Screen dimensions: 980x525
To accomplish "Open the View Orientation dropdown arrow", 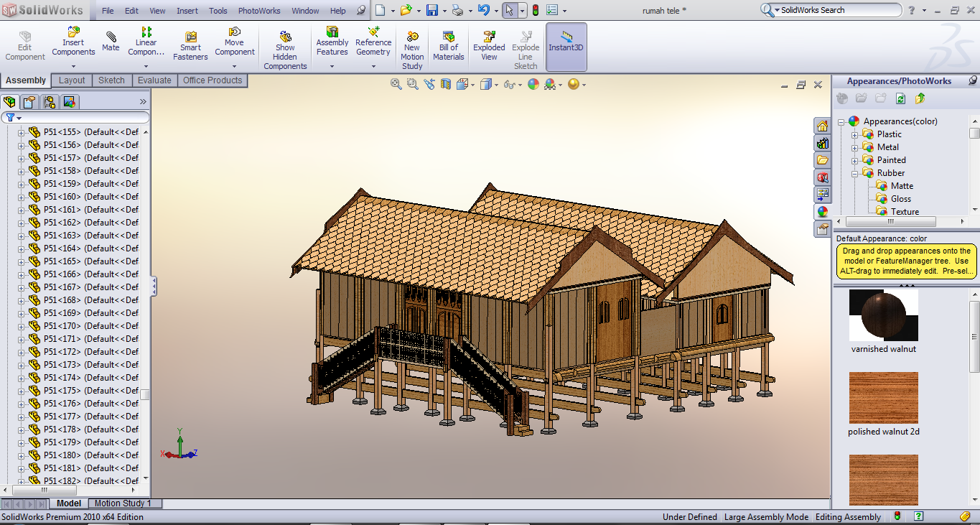I will (x=472, y=85).
